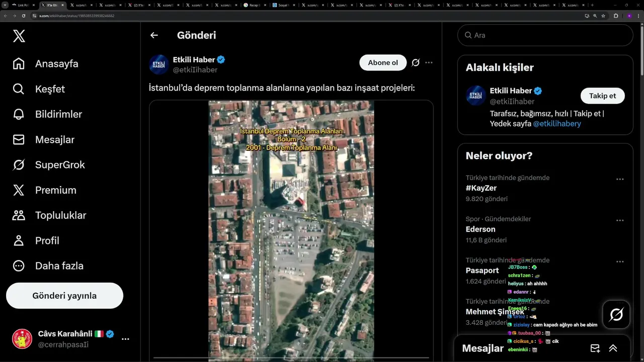Image resolution: width=644 pixels, height=362 pixels.
Task: Click Abone ol button
Action: [383, 63]
